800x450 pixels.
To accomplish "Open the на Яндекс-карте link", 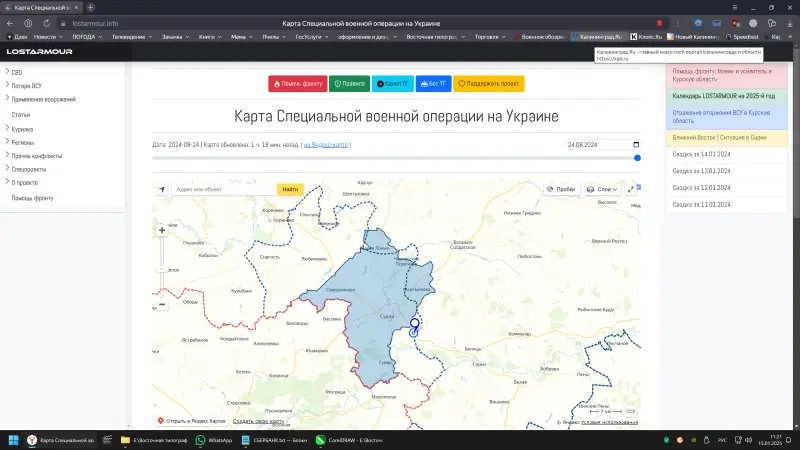I will pyautogui.click(x=326, y=145).
